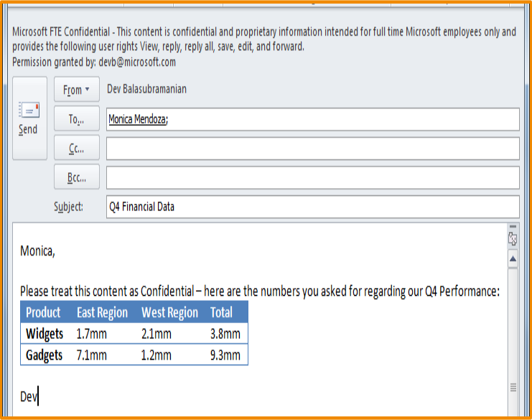Click the scroll-up arrow of the message body
This screenshot has width=532, height=420.
coord(513,259)
